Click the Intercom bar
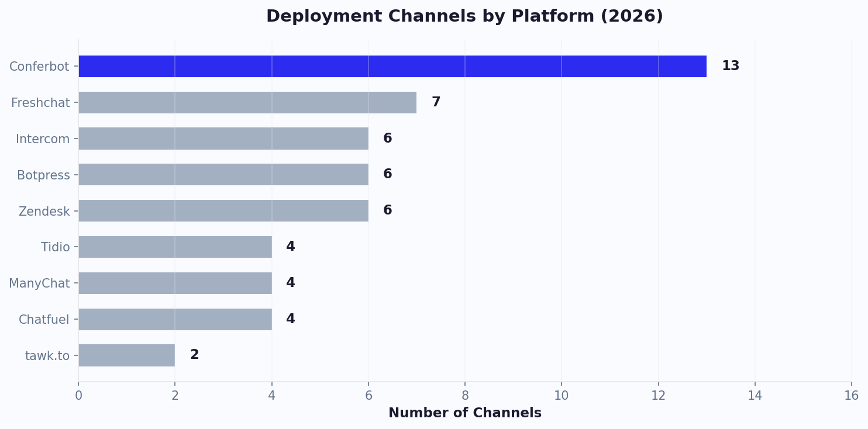Viewport: 868px width, 429px height. pyautogui.click(x=222, y=139)
